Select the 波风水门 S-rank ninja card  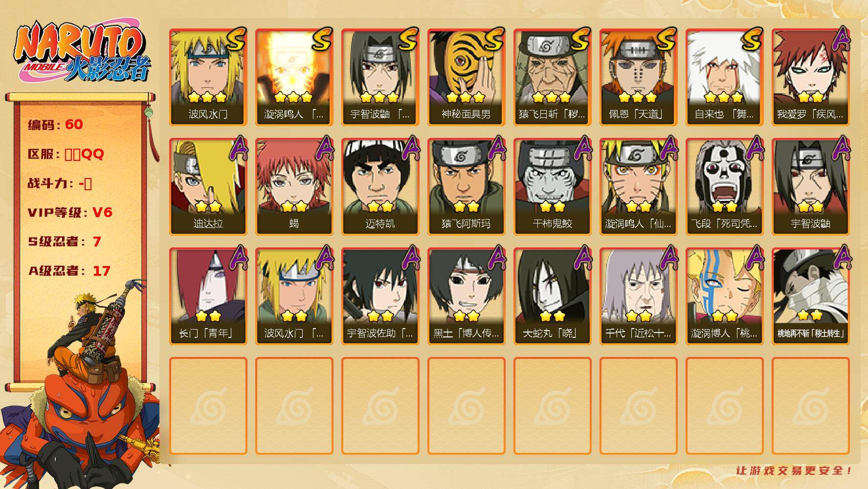click(x=208, y=77)
